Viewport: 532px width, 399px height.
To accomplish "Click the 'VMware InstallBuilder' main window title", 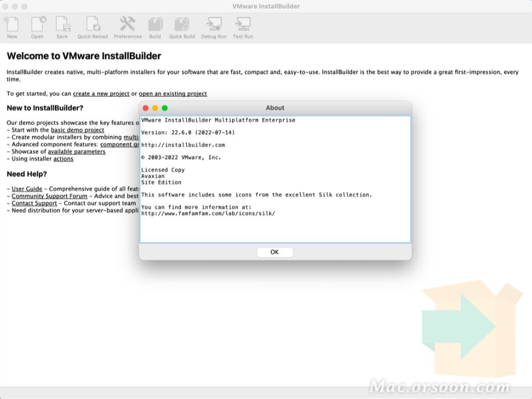I will coord(266,6).
